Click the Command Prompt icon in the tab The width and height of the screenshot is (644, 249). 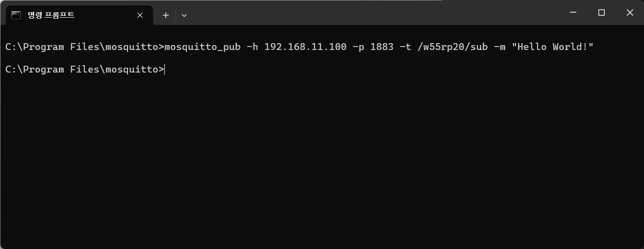pos(16,15)
